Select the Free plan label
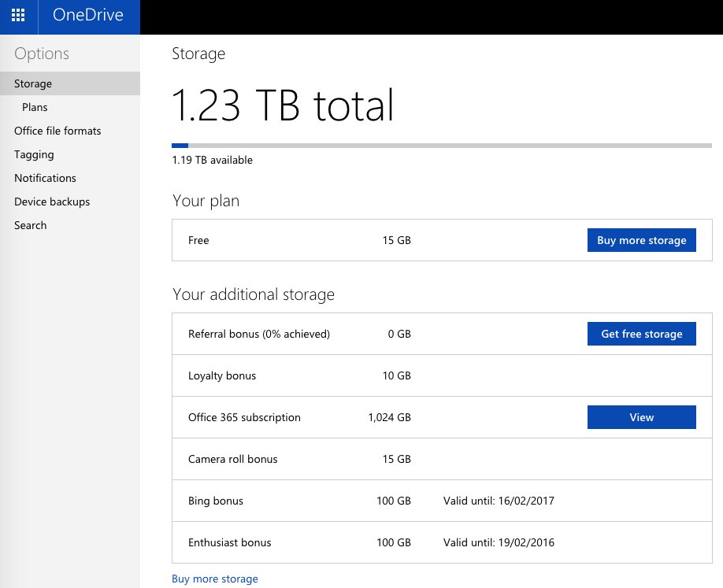The width and height of the screenshot is (723, 588). coord(198,240)
